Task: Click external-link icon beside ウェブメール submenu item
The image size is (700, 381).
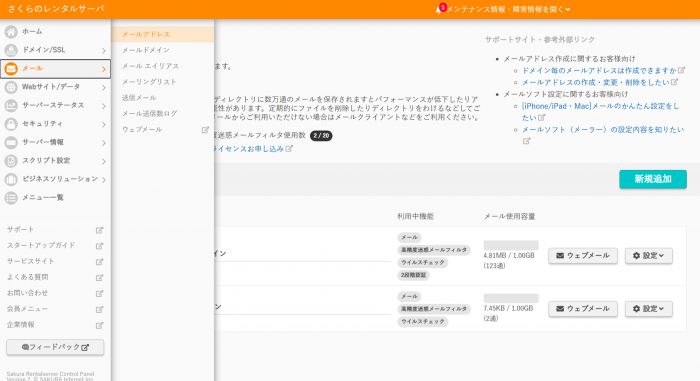Action: point(205,130)
